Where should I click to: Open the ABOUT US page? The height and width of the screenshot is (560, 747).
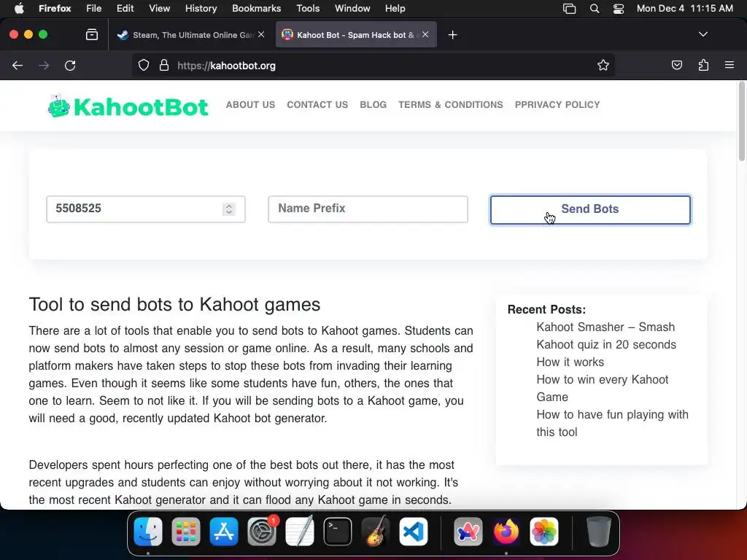(x=251, y=105)
